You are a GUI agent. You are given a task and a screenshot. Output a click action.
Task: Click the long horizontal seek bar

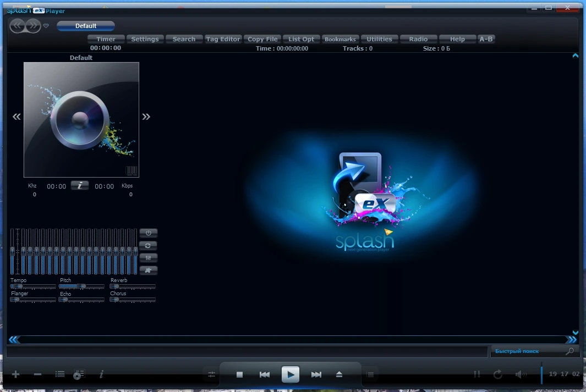point(293,339)
